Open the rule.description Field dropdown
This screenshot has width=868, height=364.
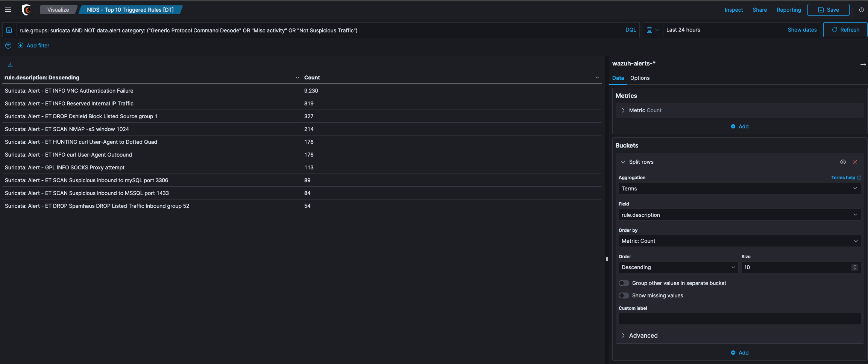point(739,215)
